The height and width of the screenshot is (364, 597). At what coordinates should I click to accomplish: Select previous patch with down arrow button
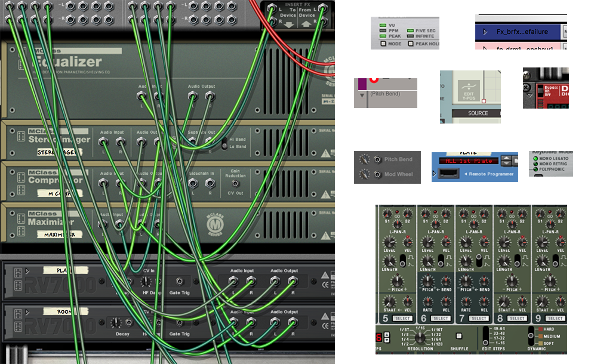pyautogui.click(x=506, y=164)
